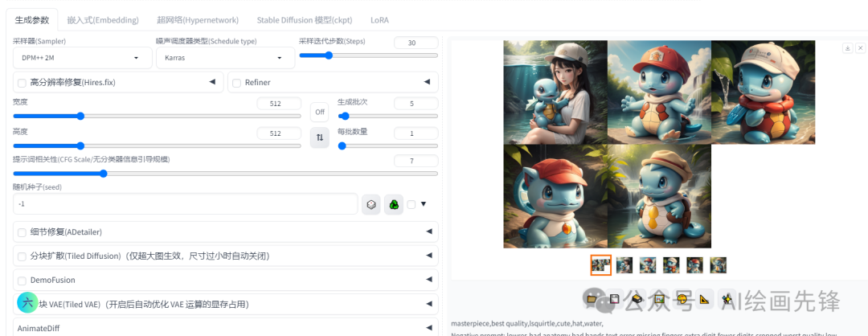868x336 pixels.
Task: Enable the Hires.fix checkbox
Action: (23, 83)
